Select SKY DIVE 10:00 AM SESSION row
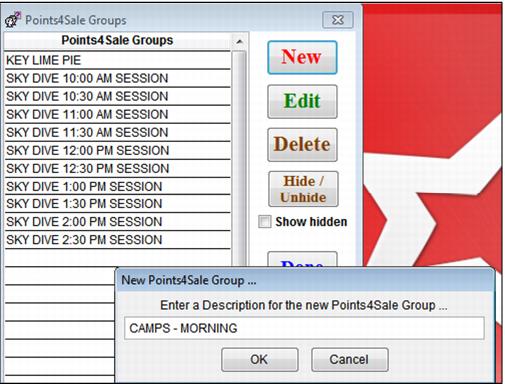Image resolution: width=505 pixels, height=384 pixels. click(117, 78)
